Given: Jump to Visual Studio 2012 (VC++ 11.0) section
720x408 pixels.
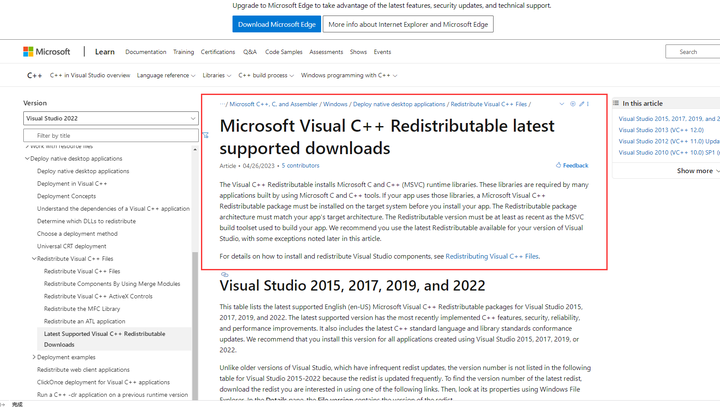Looking at the screenshot, I should pyautogui.click(x=669, y=141).
